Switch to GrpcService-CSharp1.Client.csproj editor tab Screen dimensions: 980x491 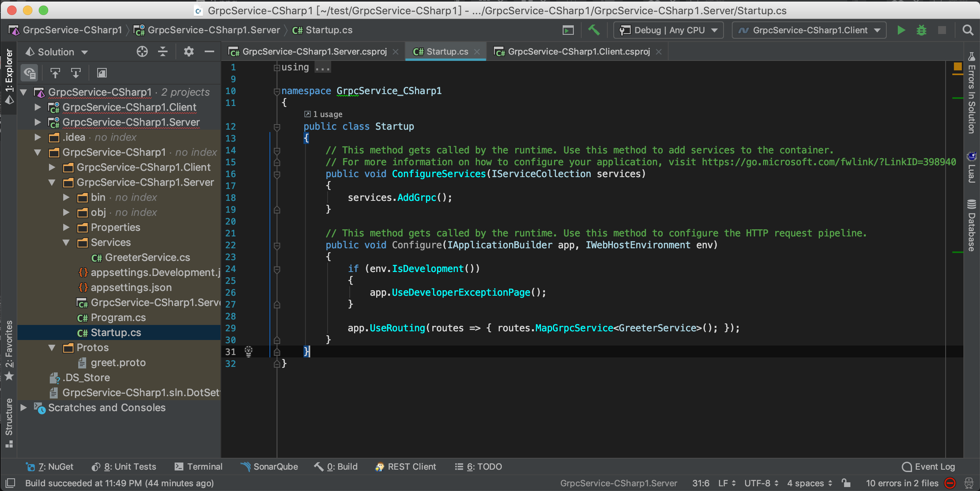pos(579,52)
